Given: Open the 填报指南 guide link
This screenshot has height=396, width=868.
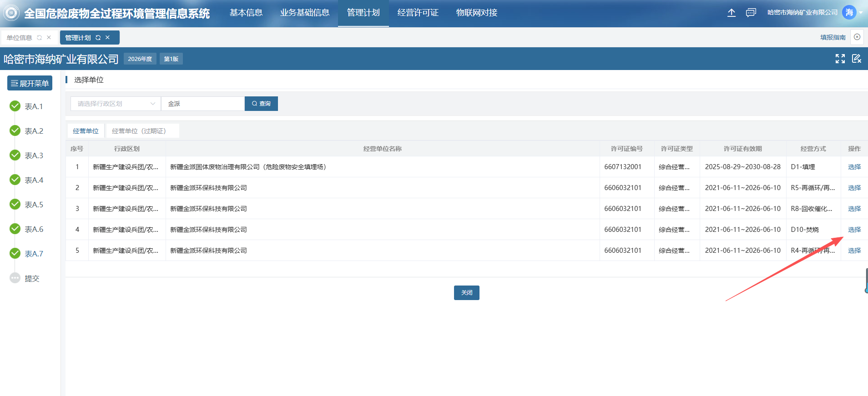Looking at the screenshot, I should pyautogui.click(x=833, y=37).
